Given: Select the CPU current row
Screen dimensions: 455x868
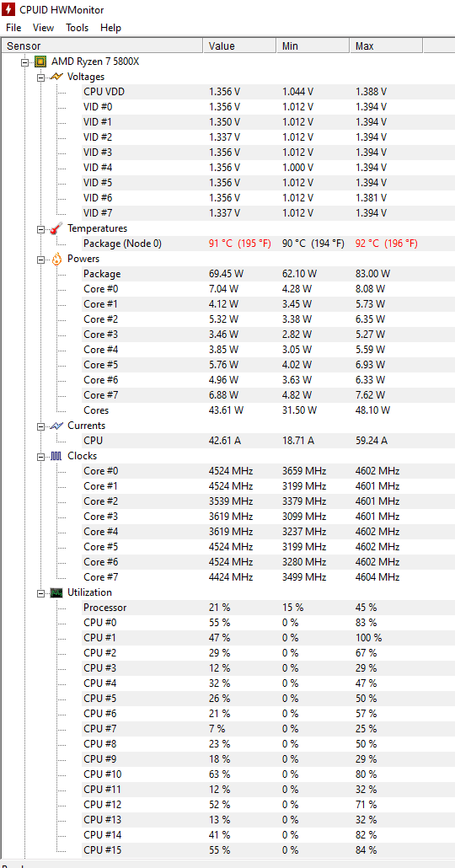Looking at the screenshot, I should click(268, 441).
